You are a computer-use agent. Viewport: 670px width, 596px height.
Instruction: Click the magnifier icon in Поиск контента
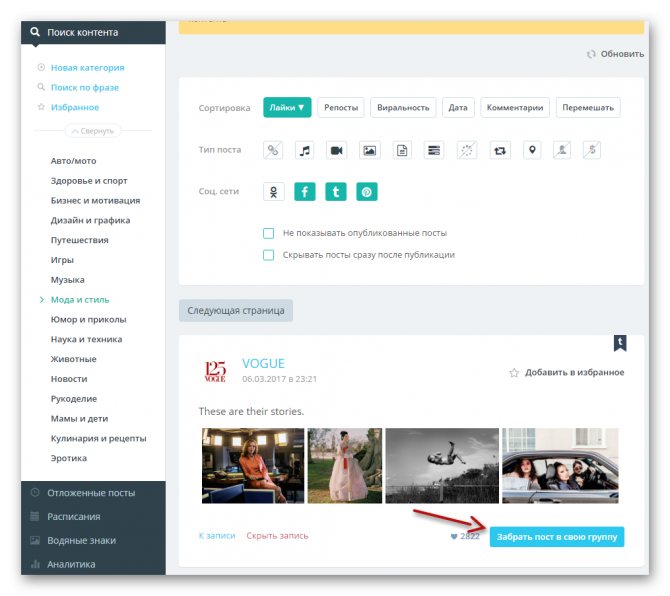tap(35, 32)
